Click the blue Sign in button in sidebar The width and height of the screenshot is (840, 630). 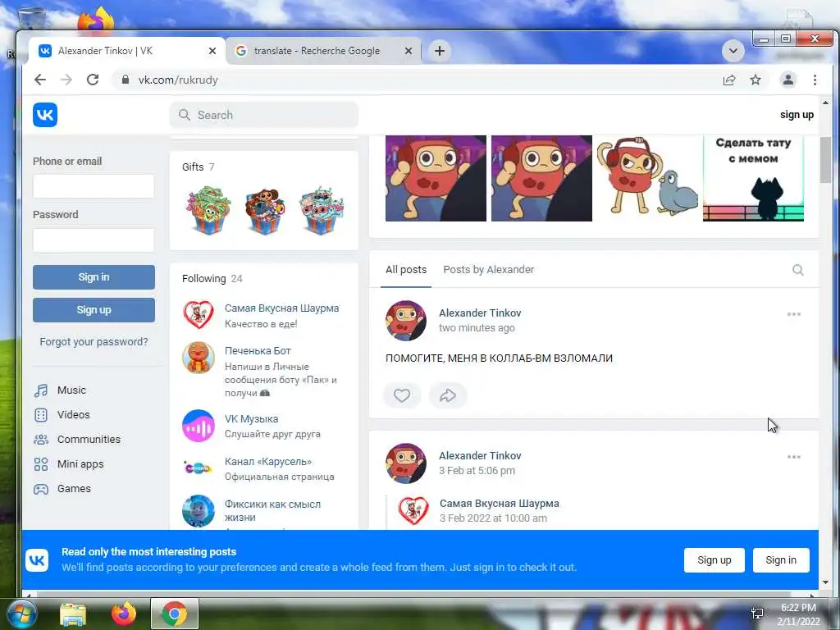pyautogui.click(x=94, y=277)
